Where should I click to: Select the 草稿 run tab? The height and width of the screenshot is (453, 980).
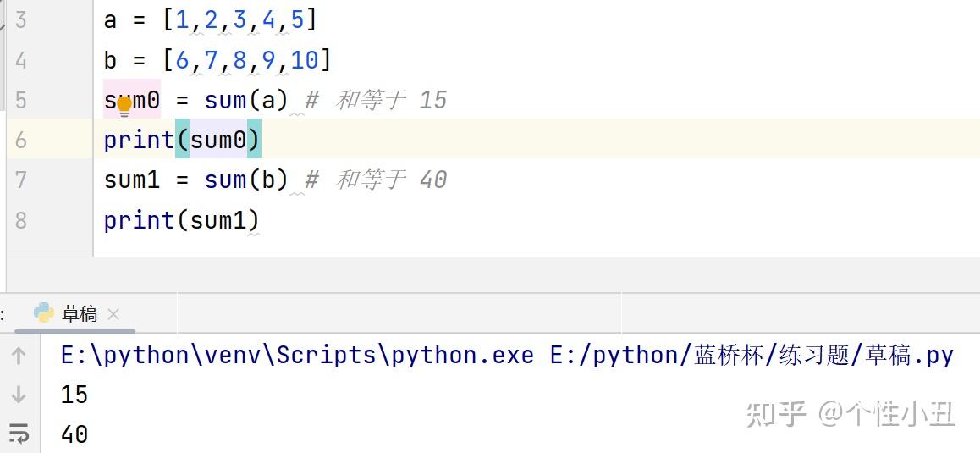pos(80,314)
